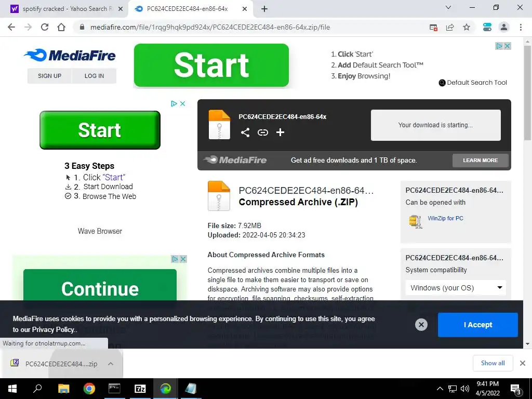532x399 pixels.
Task: Click the browser forward arrow
Action: [x=28, y=27]
